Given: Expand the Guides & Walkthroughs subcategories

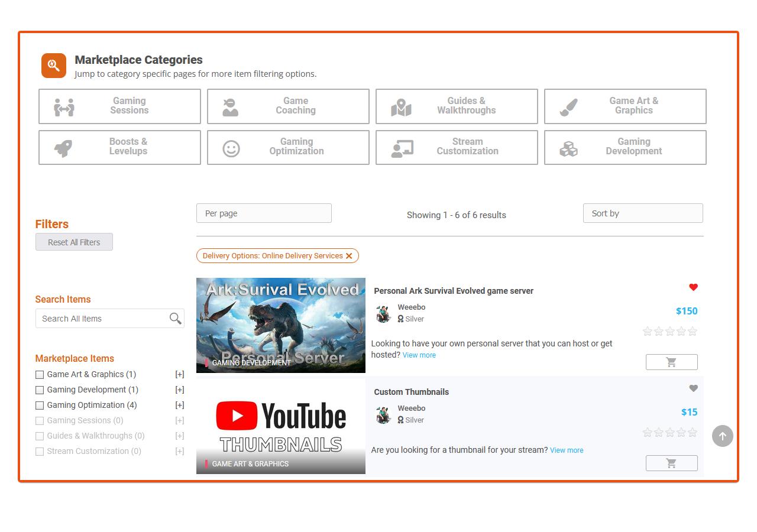Looking at the screenshot, I should click(180, 436).
